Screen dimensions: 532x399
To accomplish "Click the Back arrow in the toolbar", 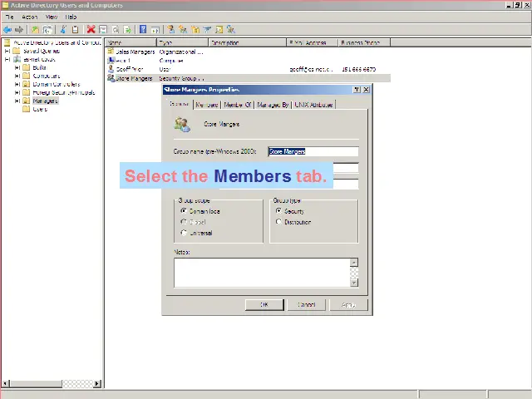I will [7, 29].
